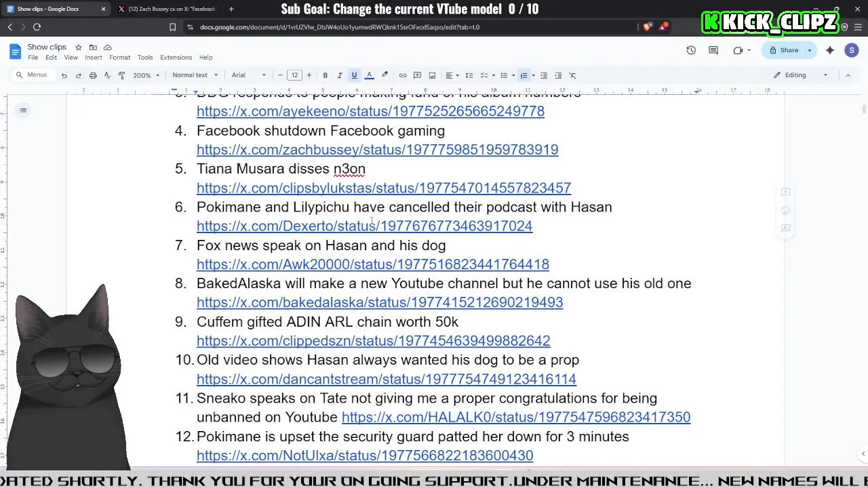Toggle bold formatting
868x488 pixels.
coord(325,75)
